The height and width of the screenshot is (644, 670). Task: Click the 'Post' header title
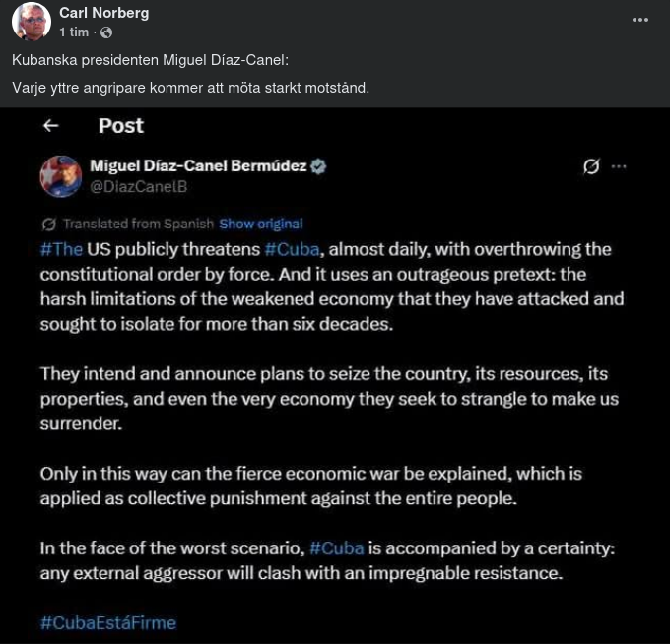pos(120,126)
